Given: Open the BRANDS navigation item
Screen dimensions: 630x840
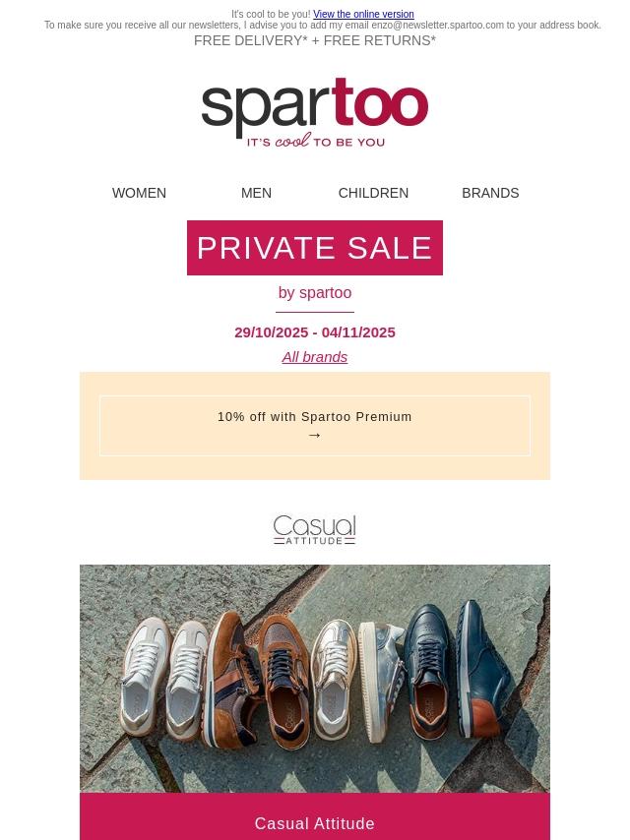Looking at the screenshot, I should (490, 193).
